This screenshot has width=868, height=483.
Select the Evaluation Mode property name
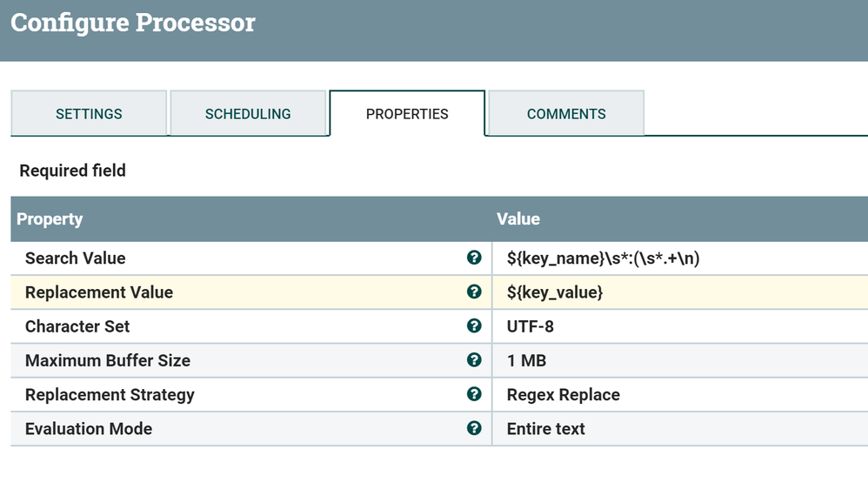89,428
